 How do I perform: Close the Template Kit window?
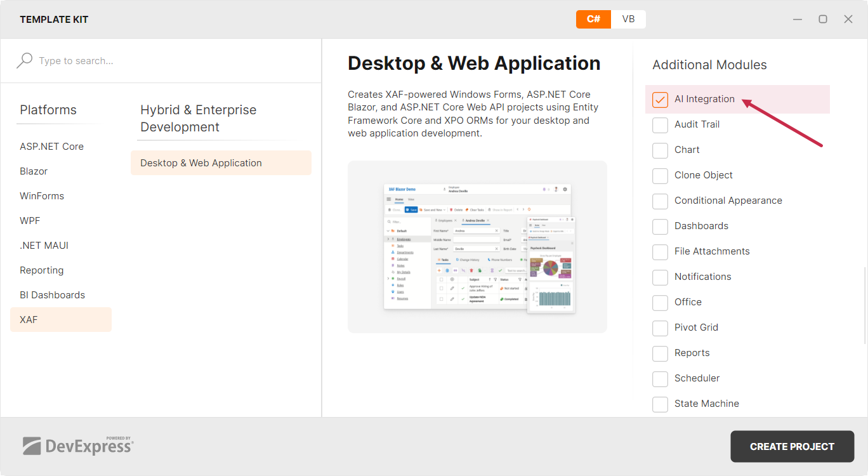(x=848, y=19)
